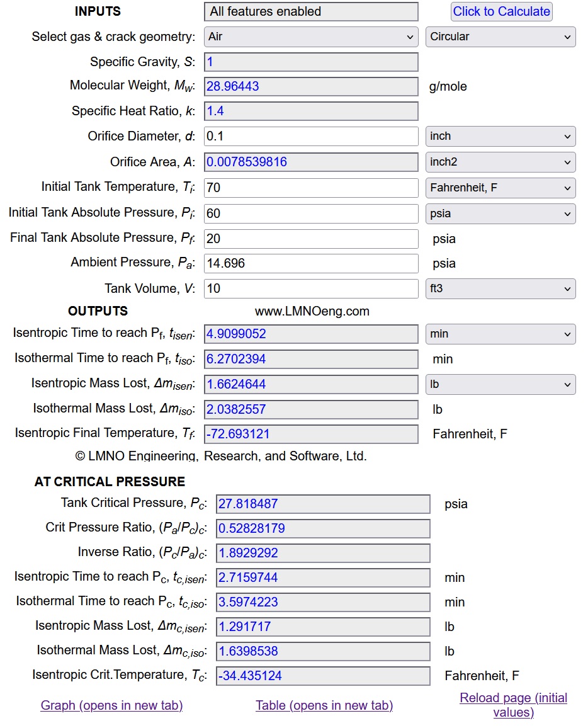Open the Table link in new tab

324,705
